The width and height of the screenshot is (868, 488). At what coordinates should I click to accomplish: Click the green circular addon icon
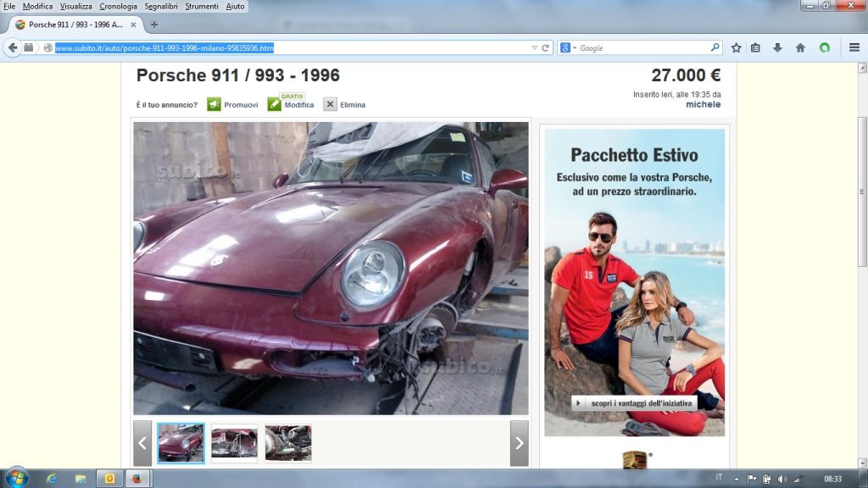click(825, 47)
